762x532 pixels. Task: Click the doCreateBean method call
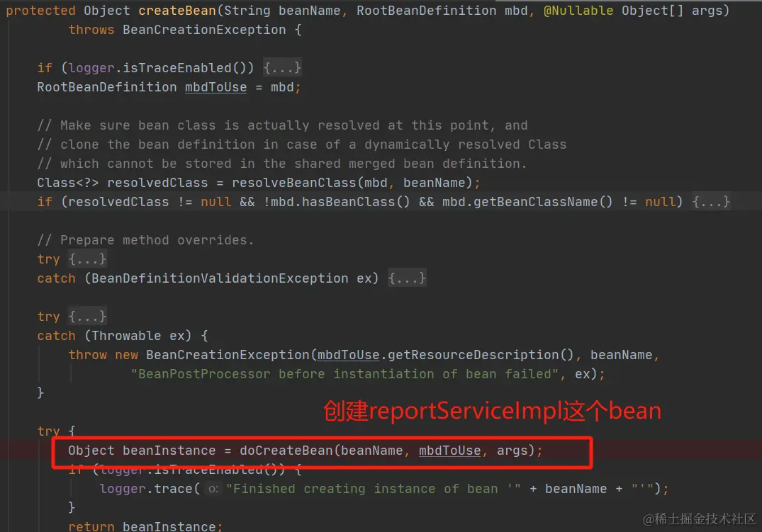tap(286, 451)
